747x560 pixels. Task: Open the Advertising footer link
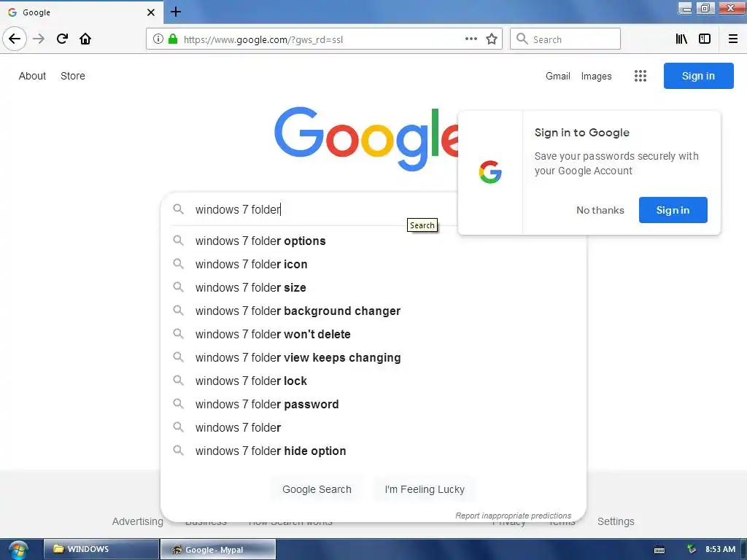click(138, 521)
